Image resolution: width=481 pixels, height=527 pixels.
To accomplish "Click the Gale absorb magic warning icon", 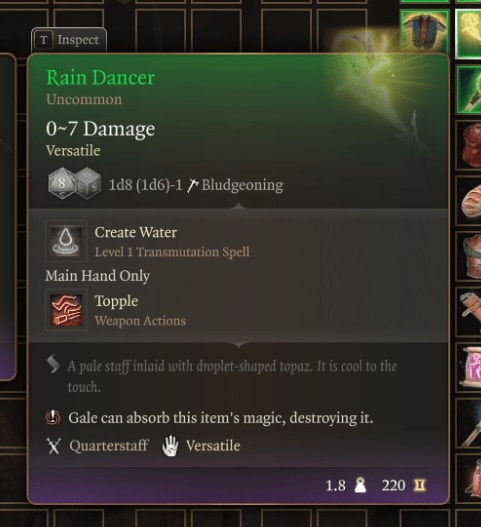I will tap(53, 417).
